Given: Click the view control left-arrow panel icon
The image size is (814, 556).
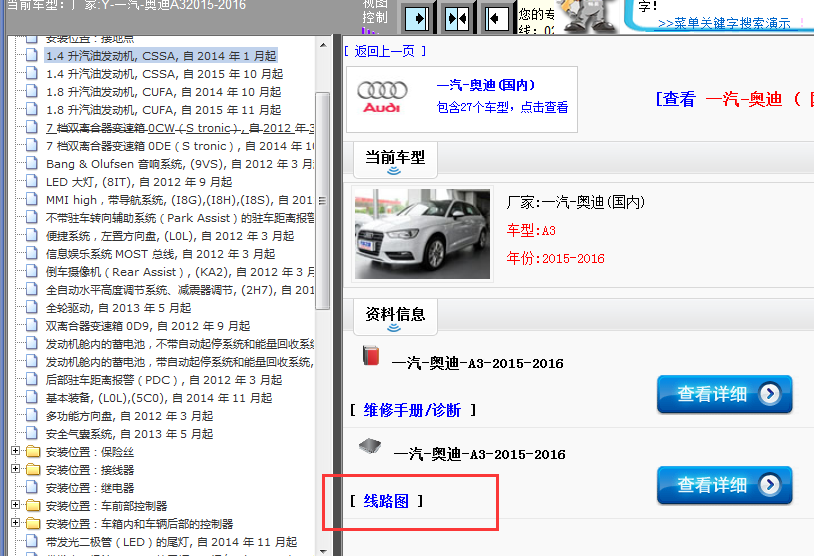Looking at the screenshot, I should point(496,19).
